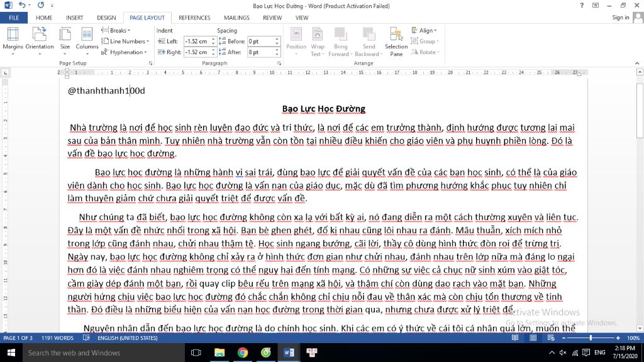The image size is (644, 362).
Task: Switch to the HOME tab
Action: click(x=44, y=18)
